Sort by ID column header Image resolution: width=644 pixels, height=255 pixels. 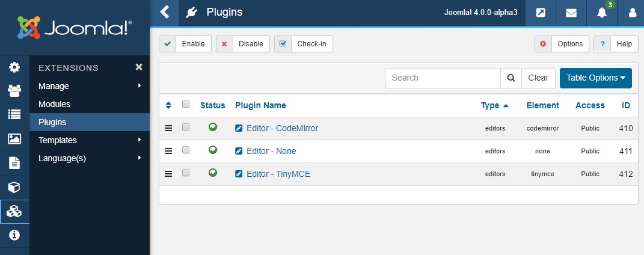click(x=625, y=105)
